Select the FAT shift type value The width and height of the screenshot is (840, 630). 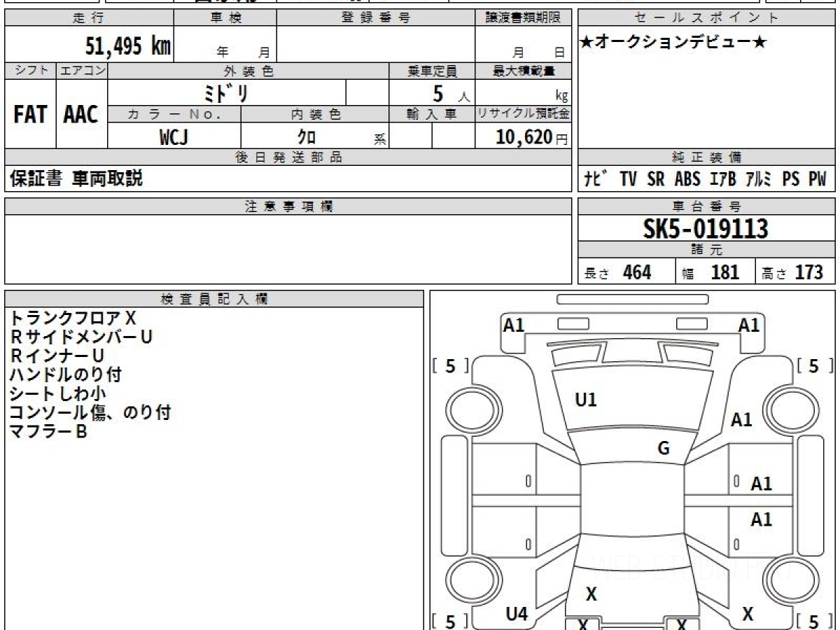[x=30, y=115]
